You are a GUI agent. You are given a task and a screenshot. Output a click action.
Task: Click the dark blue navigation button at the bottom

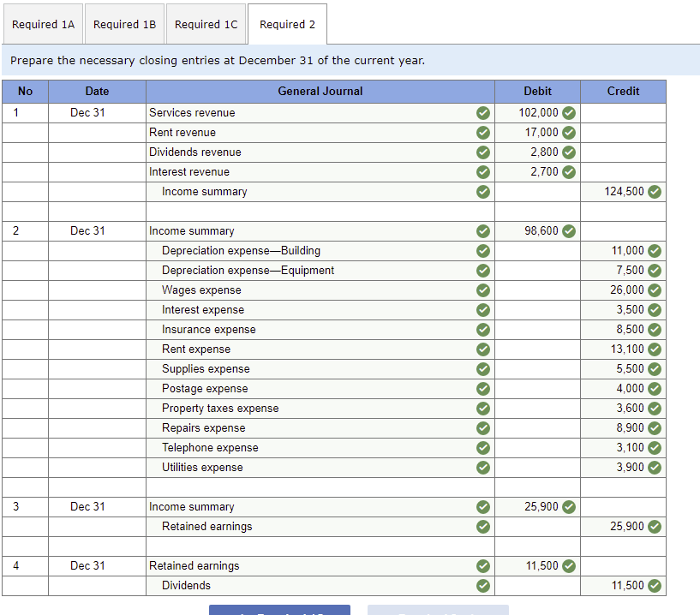coord(279,609)
